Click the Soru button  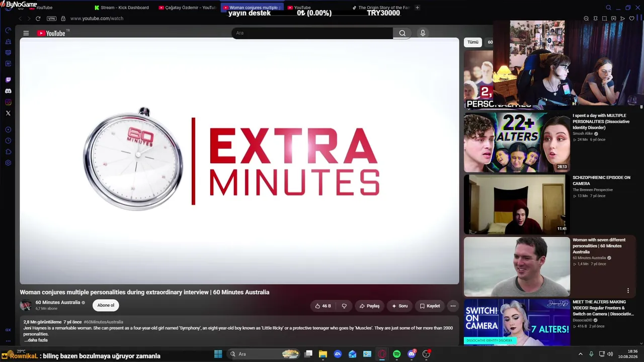point(399,306)
